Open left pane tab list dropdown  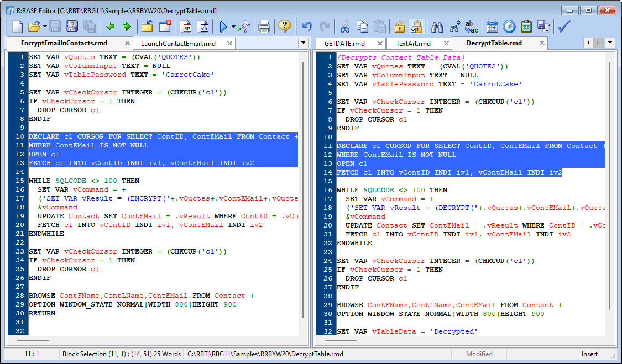coord(303,43)
